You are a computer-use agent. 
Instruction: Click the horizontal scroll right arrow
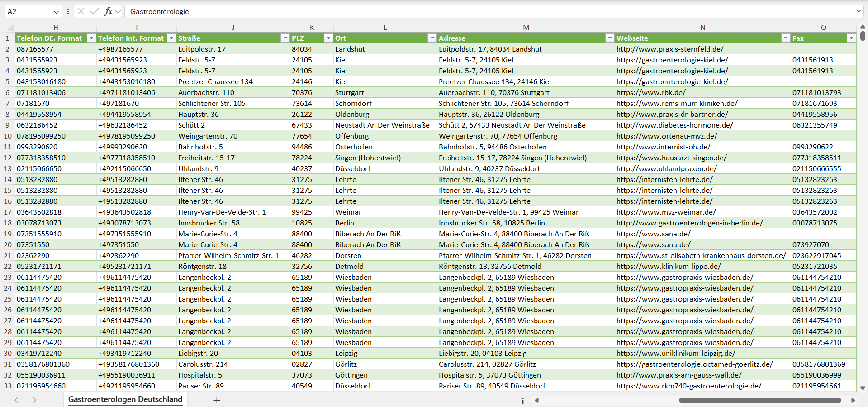[853, 400]
